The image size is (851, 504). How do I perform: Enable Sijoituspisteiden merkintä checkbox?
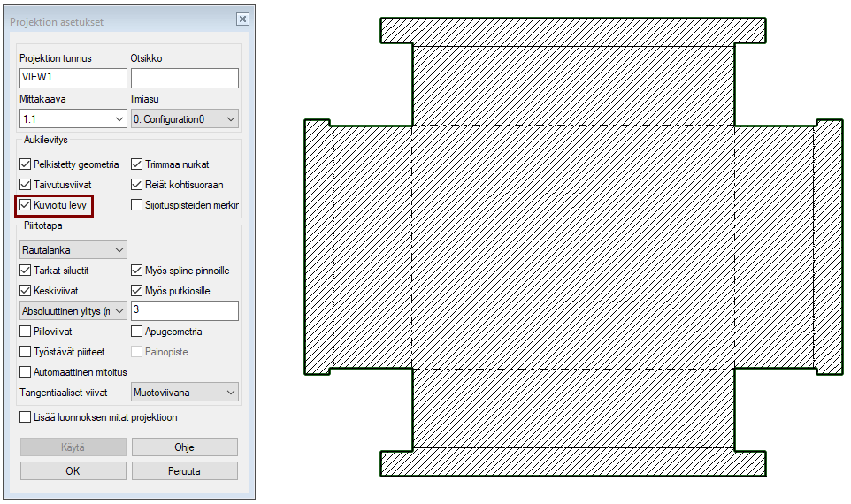click(137, 205)
